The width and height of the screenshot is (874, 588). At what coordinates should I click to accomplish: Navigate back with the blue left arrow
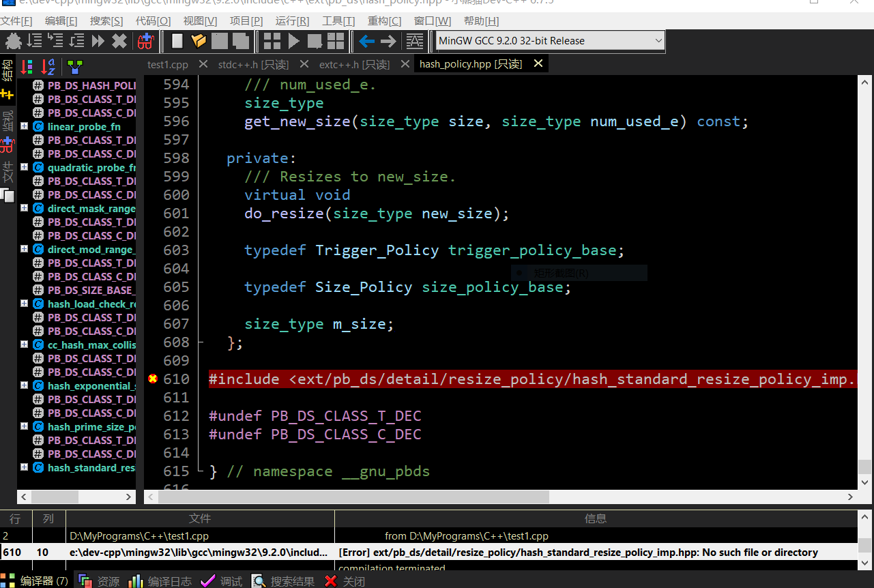point(367,41)
